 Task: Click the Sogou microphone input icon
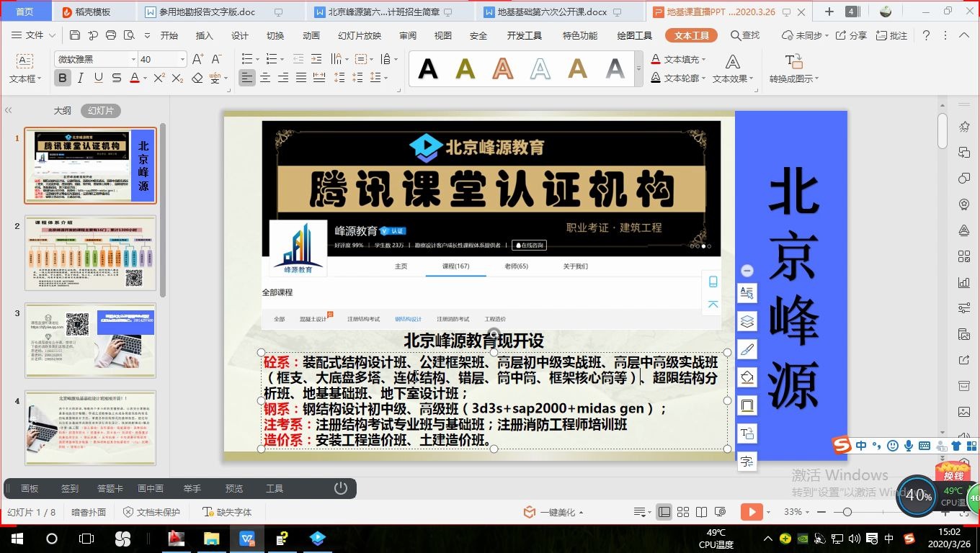click(x=909, y=446)
